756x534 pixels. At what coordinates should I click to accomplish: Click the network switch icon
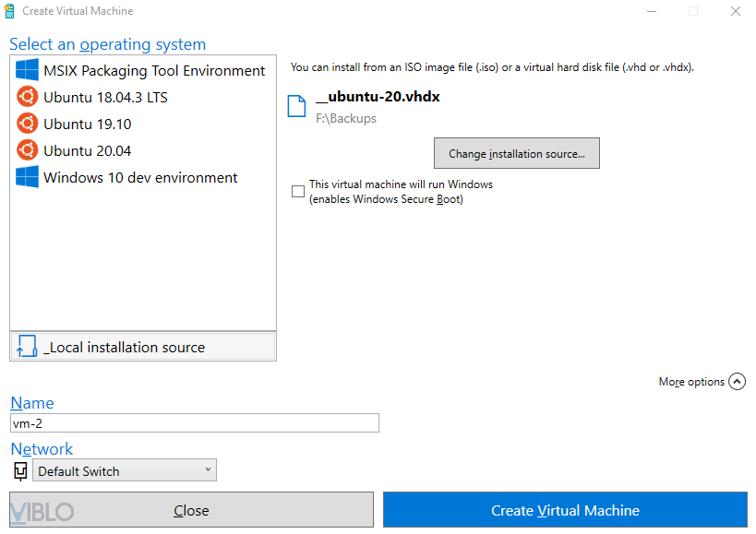(x=20, y=471)
